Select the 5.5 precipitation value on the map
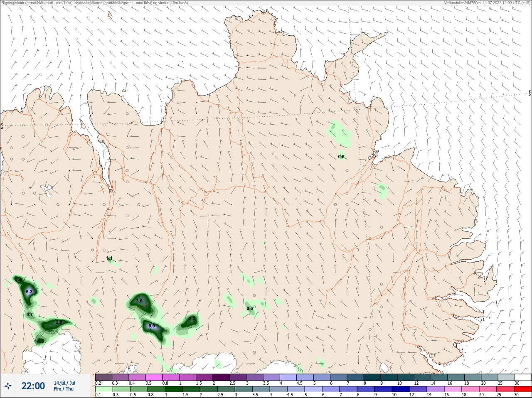The width and height of the screenshot is (532, 398). [x=152, y=326]
